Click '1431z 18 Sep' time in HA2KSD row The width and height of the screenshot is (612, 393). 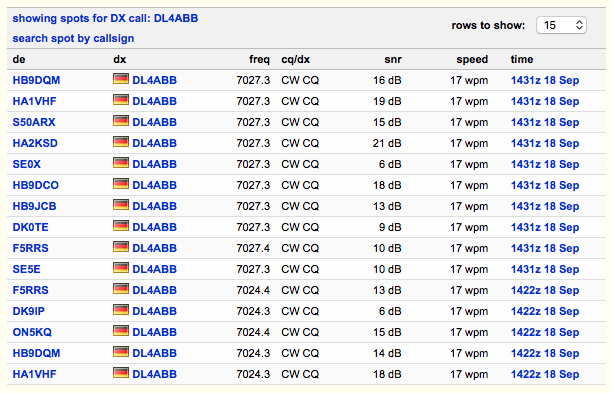(545, 143)
